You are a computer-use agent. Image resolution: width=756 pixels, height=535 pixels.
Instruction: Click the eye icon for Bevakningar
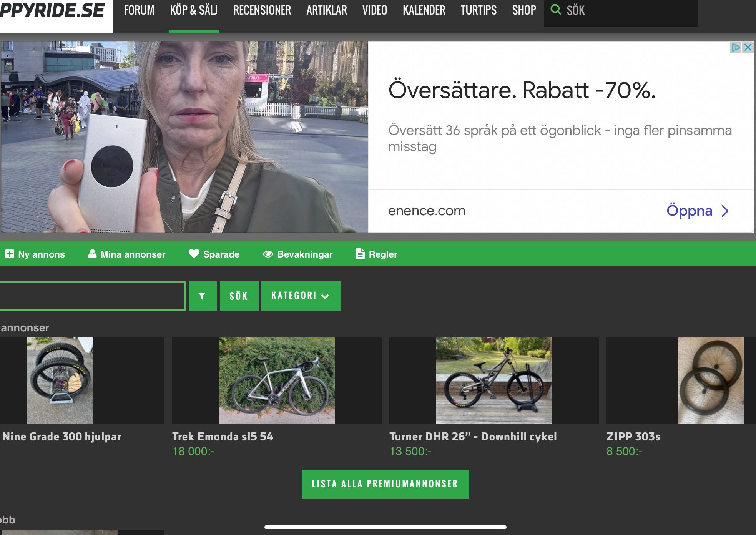click(268, 254)
